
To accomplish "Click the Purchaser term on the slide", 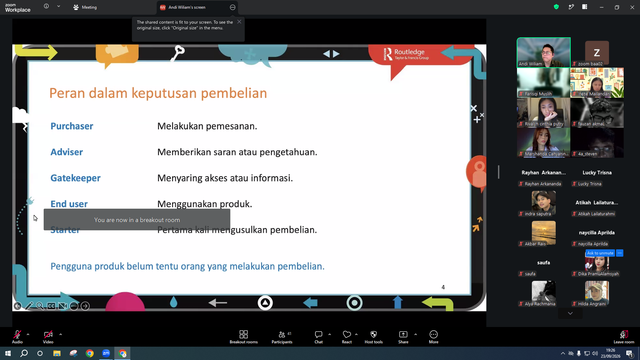I will point(72,126).
